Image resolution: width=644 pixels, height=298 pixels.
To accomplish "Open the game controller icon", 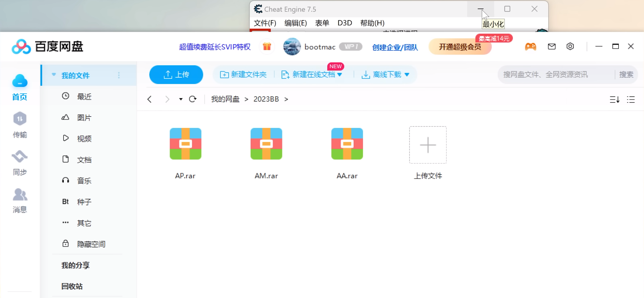I will (x=531, y=47).
